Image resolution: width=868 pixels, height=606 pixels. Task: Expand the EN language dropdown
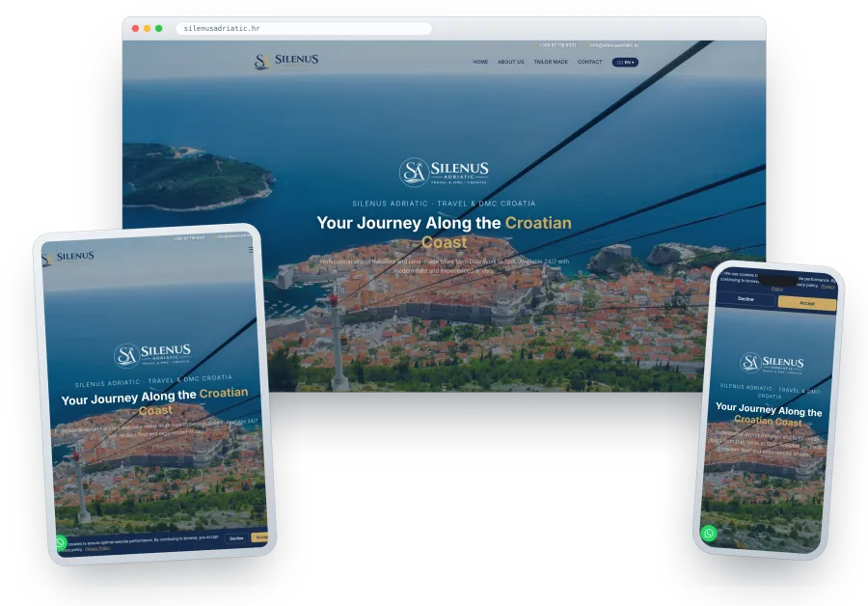(x=625, y=62)
